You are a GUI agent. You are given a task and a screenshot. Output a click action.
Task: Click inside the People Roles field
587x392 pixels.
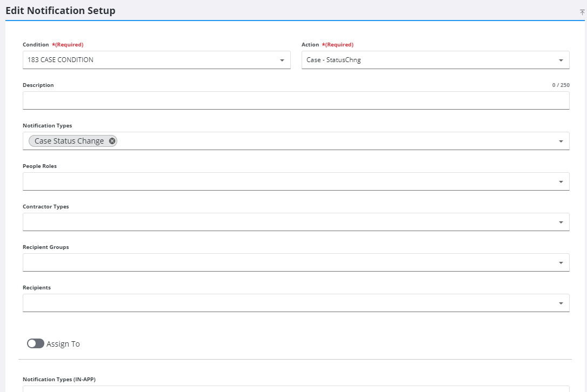click(x=270, y=181)
